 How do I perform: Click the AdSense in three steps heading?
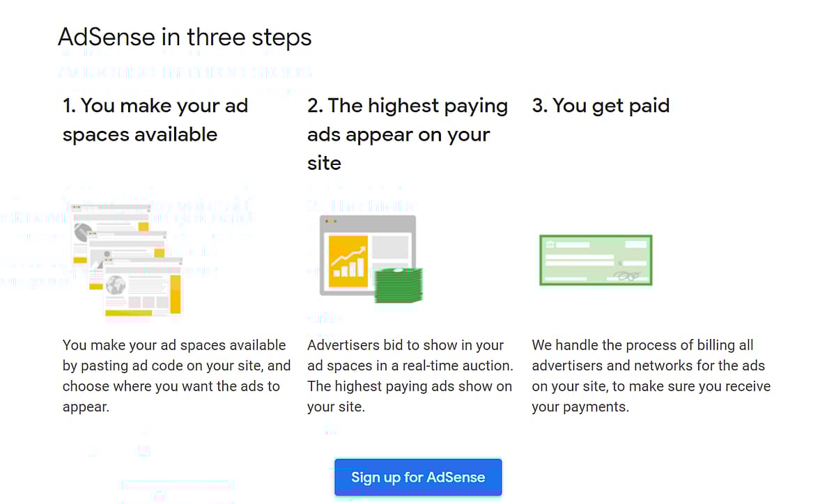185,37
